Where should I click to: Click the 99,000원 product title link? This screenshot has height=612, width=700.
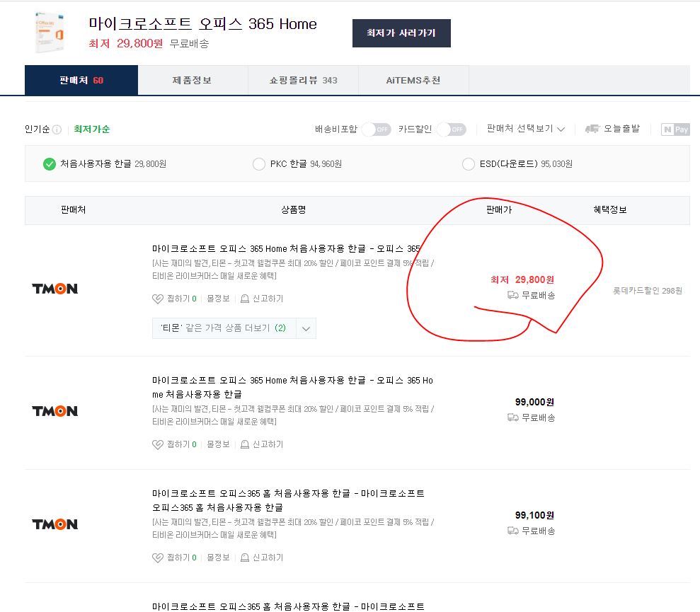pos(292,387)
